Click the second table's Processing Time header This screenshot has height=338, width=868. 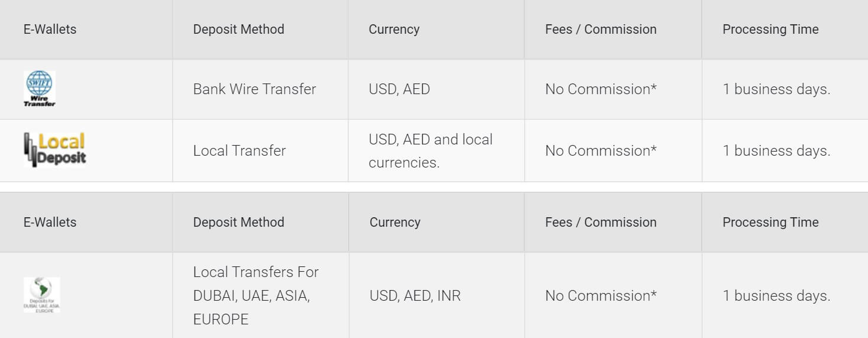coord(770,222)
